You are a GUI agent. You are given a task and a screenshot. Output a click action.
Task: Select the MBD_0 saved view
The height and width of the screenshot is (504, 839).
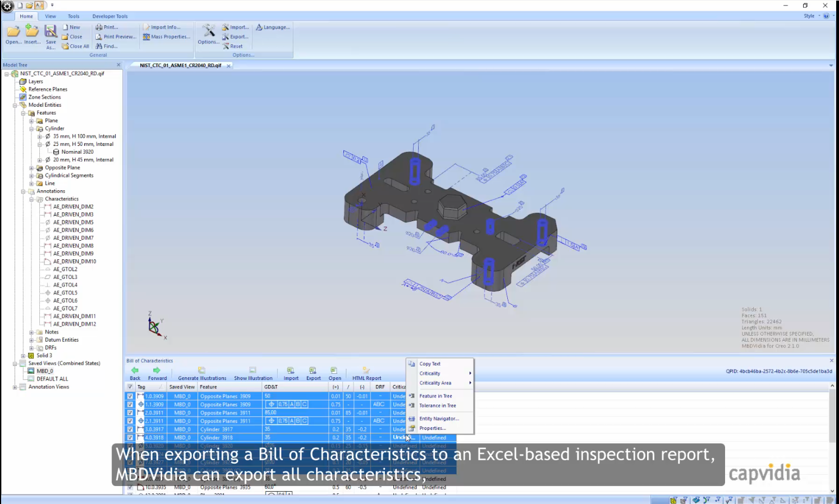pos(45,371)
